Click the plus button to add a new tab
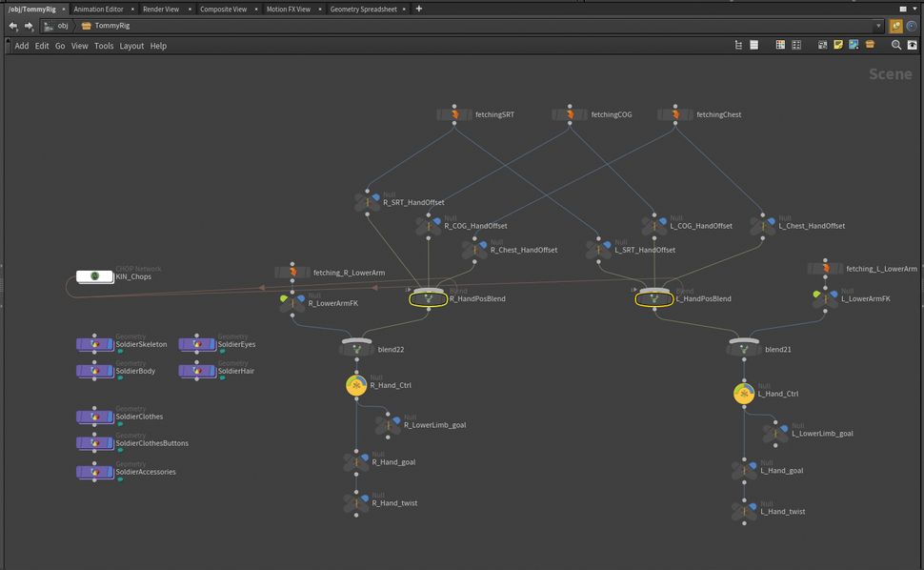924x570 pixels. pyautogui.click(x=417, y=9)
